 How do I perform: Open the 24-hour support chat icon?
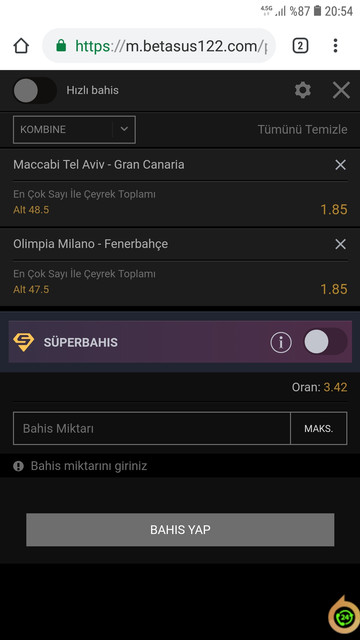[344, 618]
